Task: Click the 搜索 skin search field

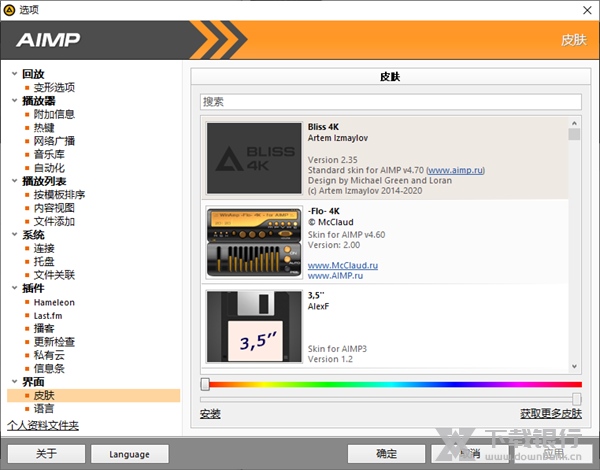Action: point(390,101)
